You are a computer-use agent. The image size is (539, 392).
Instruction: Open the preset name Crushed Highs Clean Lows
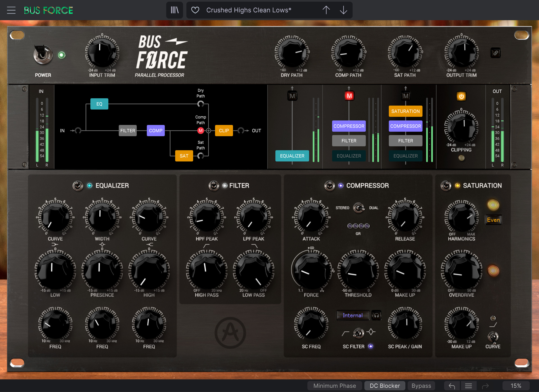click(x=249, y=10)
